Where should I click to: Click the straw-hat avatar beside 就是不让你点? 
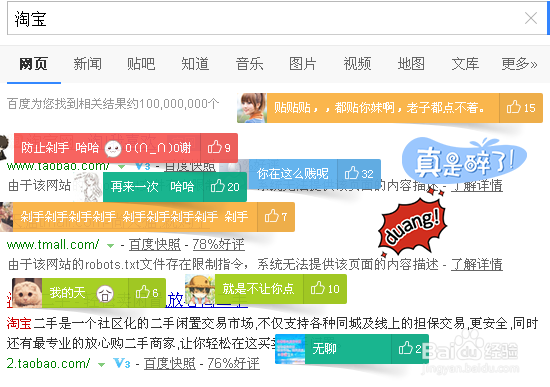pos(200,289)
